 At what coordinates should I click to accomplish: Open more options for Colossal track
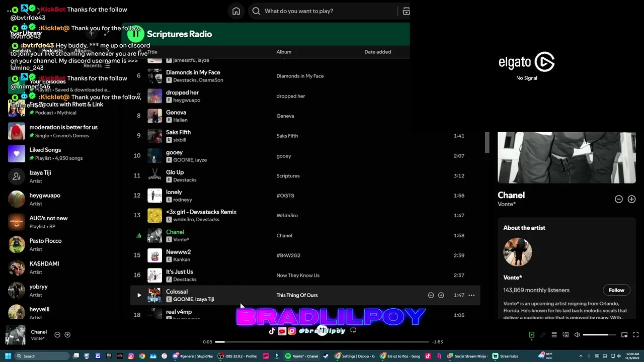(x=471, y=295)
